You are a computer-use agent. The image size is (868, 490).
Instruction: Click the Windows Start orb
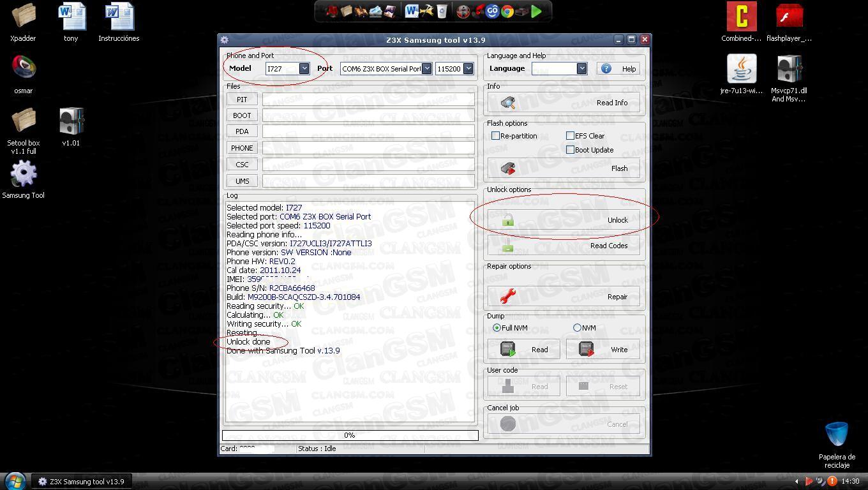[x=14, y=481]
